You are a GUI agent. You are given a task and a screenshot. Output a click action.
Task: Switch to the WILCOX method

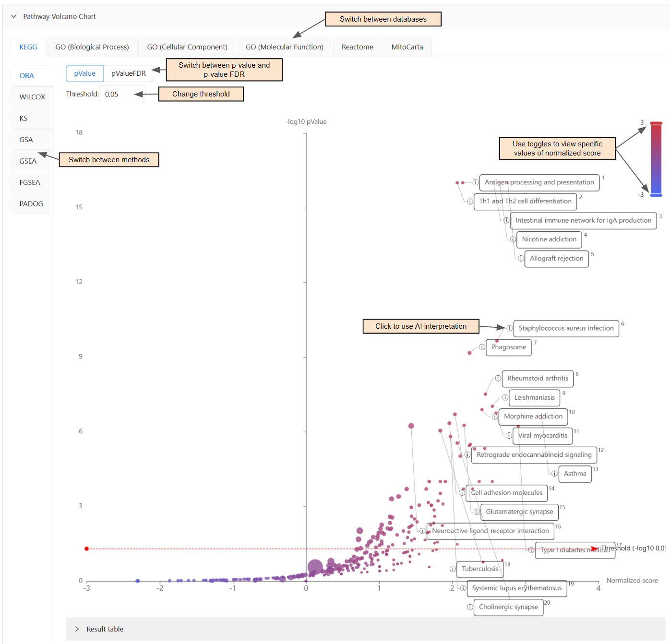point(32,96)
